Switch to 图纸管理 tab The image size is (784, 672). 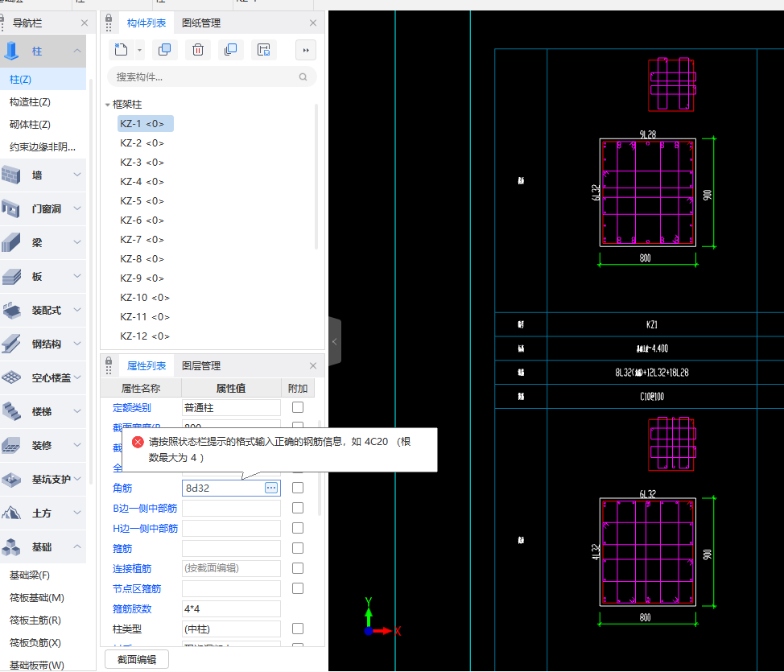pos(201,23)
